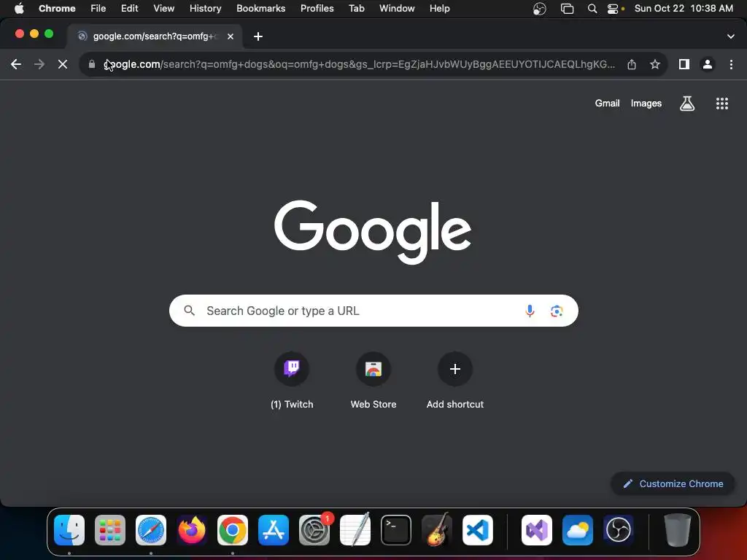Click Customize Chrome button
The height and width of the screenshot is (560, 747).
coord(673,484)
